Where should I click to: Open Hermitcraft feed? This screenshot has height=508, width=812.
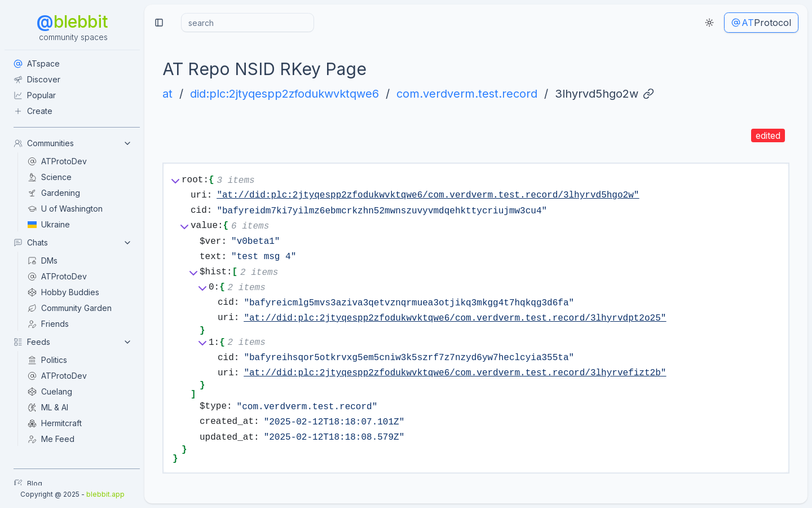pyautogui.click(x=61, y=423)
